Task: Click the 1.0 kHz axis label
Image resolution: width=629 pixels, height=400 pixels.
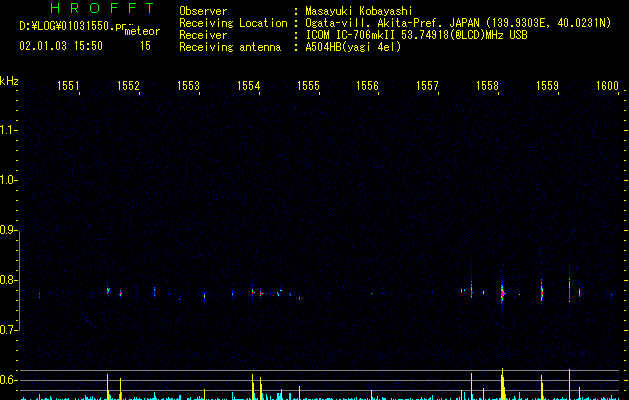Action: pos(9,180)
